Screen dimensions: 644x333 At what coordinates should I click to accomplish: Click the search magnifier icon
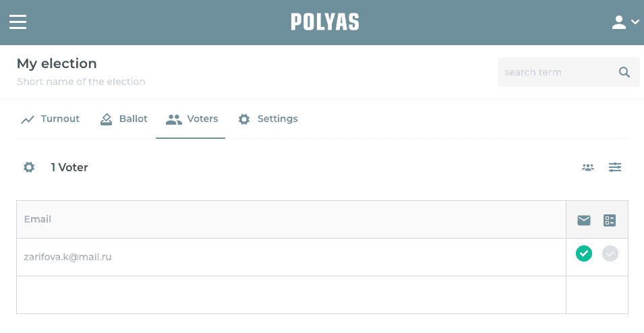point(624,72)
